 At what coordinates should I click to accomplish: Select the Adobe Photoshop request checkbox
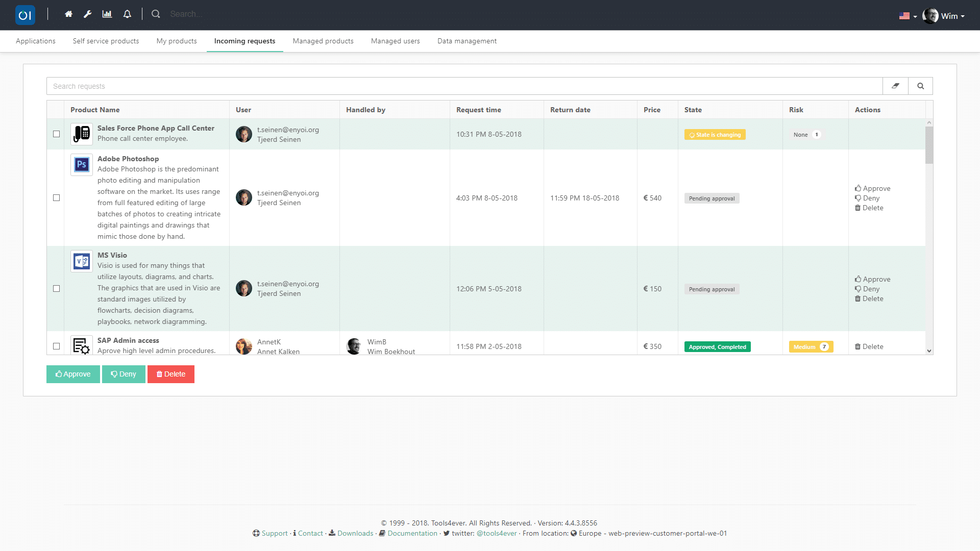click(x=57, y=198)
